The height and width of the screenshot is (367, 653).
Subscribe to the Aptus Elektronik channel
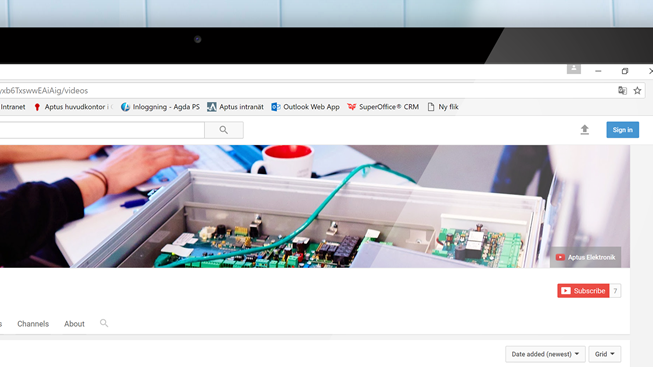click(x=583, y=291)
